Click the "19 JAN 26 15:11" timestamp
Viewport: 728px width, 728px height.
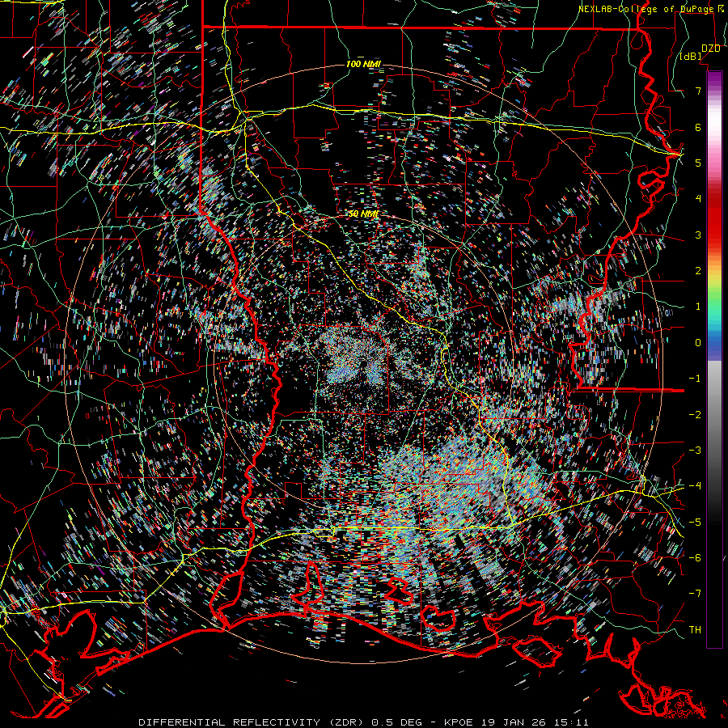pos(533,722)
